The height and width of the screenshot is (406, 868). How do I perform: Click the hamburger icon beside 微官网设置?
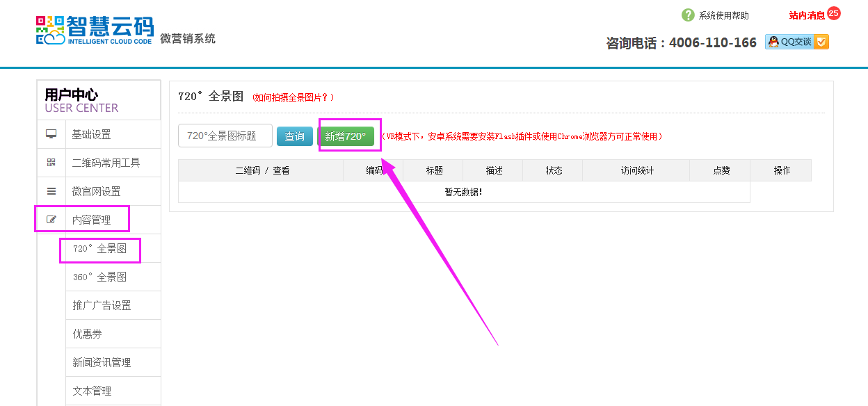click(x=51, y=191)
